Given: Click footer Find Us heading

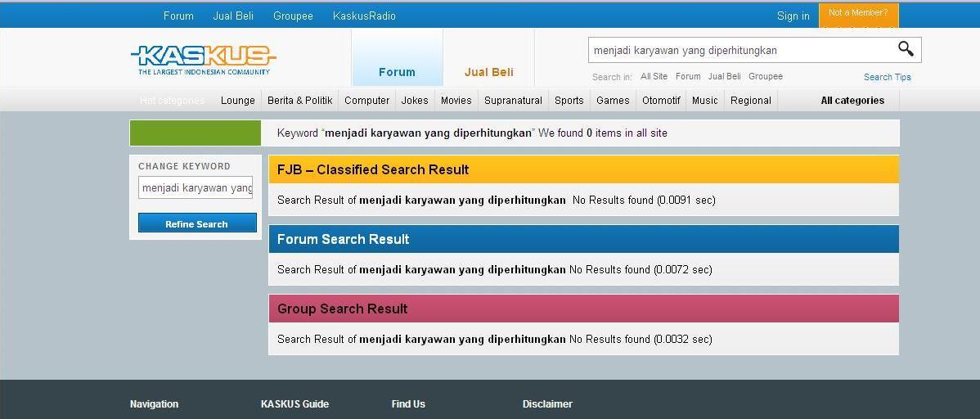Looking at the screenshot, I should click(x=409, y=404).
